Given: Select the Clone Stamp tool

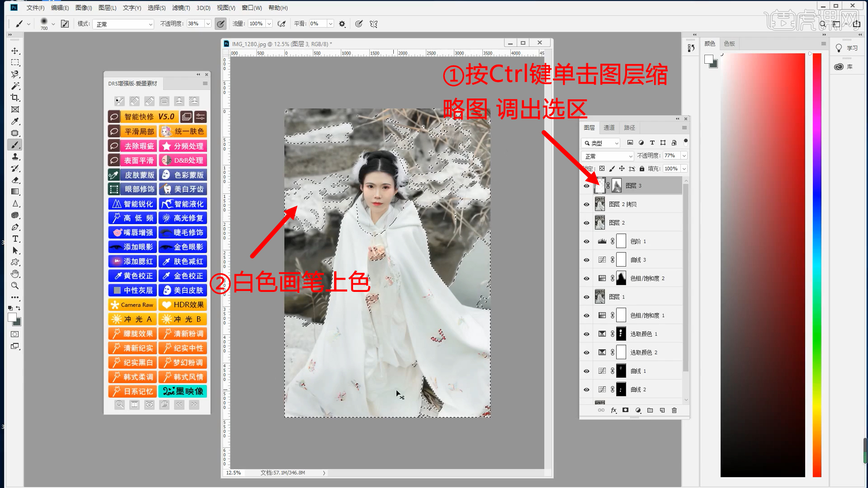Looking at the screenshot, I should [x=15, y=157].
